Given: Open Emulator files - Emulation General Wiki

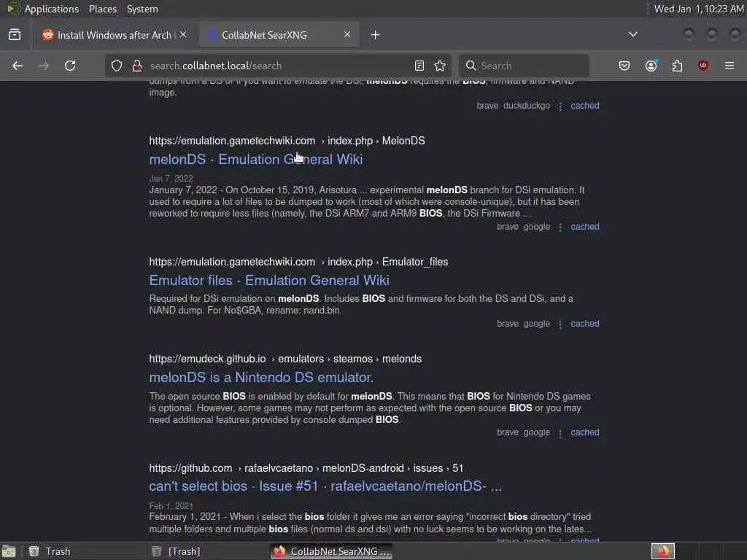Looking at the screenshot, I should pos(269,280).
